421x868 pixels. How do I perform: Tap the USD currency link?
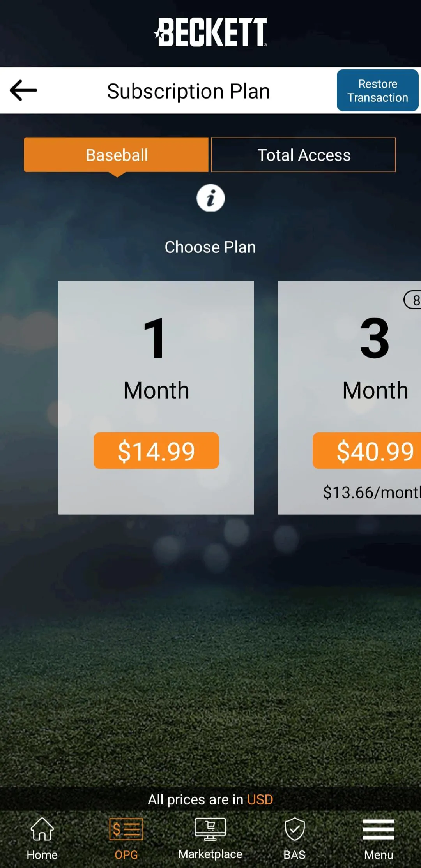tap(260, 799)
